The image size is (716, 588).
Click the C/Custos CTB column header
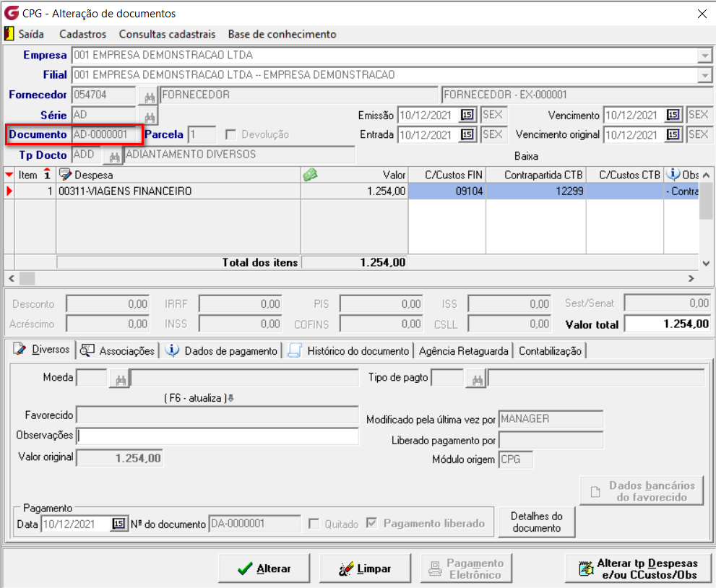point(625,175)
